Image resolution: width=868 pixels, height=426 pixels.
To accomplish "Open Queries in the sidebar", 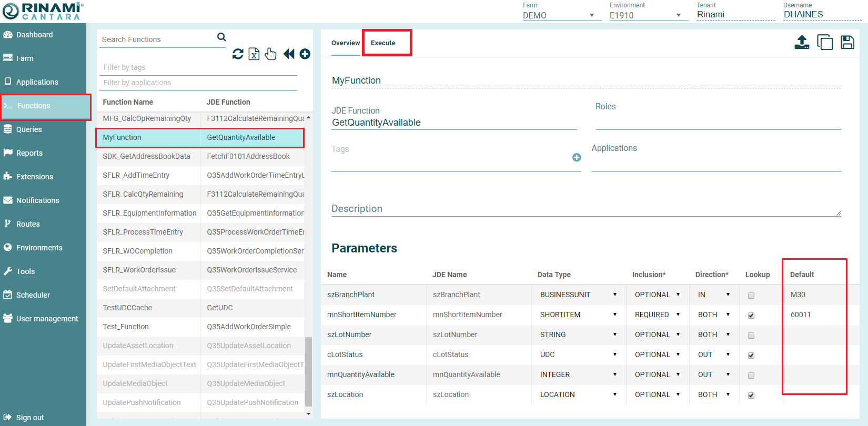I will tap(29, 129).
